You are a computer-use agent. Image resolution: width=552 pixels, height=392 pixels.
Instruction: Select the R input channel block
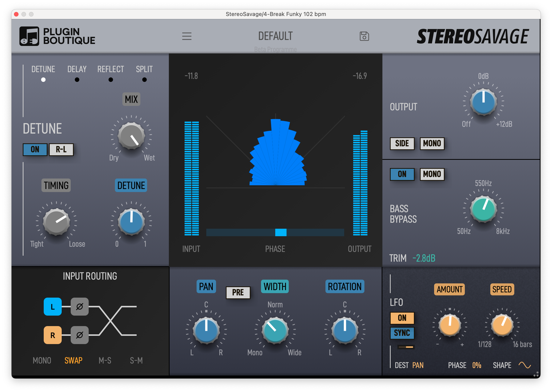(x=52, y=335)
